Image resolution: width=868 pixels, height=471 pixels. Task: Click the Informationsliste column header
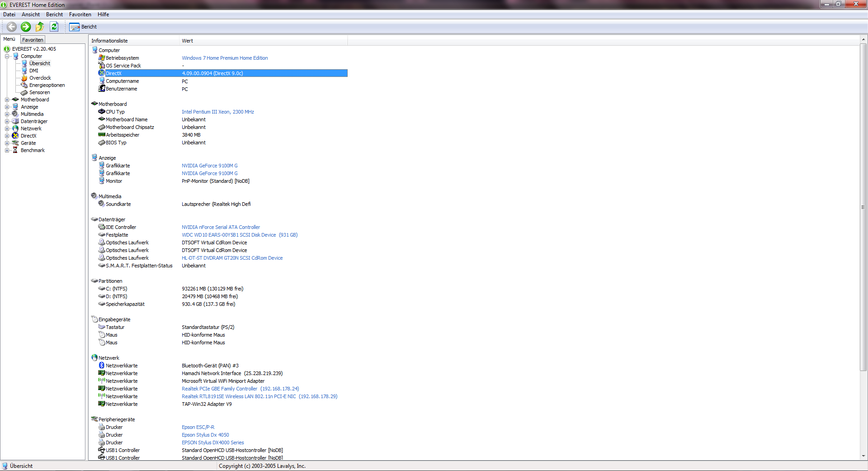pos(134,41)
